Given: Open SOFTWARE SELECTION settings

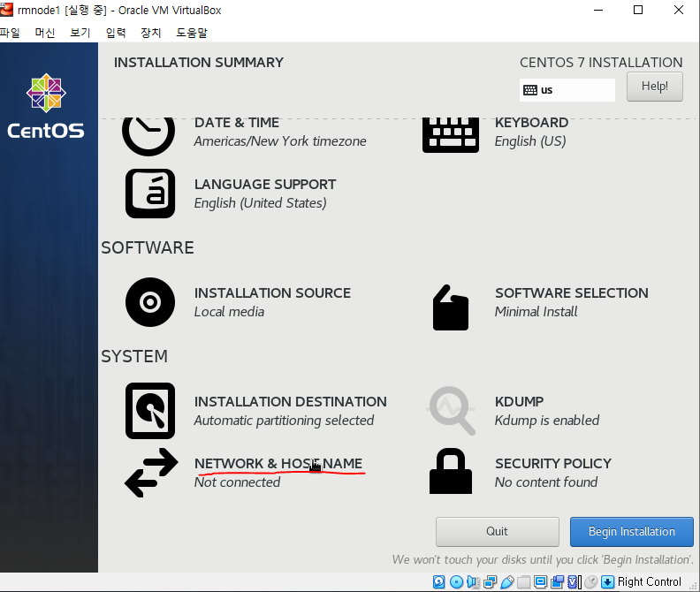Looking at the screenshot, I should 572,292.
